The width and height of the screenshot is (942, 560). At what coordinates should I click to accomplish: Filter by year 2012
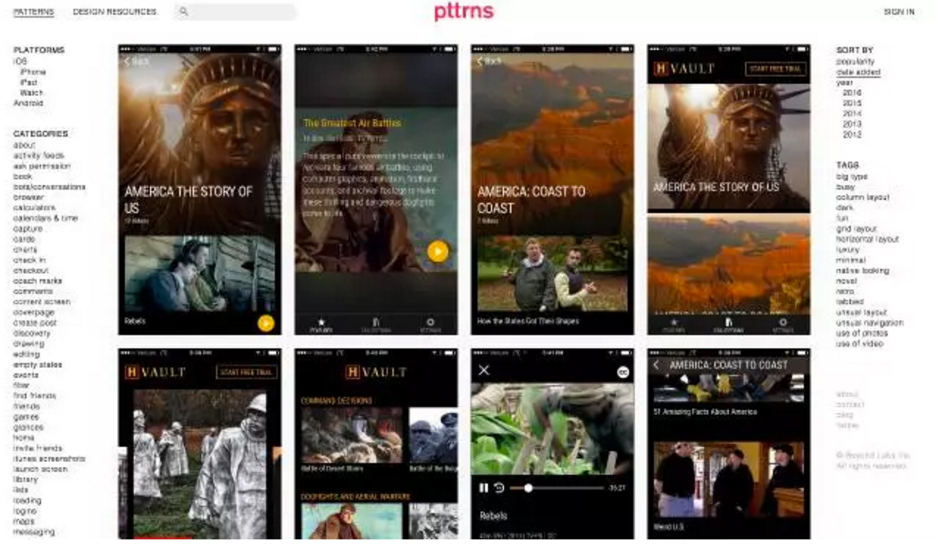852,134
